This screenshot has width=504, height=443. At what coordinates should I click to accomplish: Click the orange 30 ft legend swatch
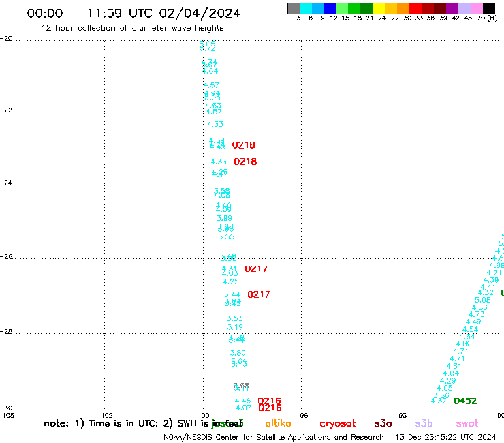coord(403,8)
